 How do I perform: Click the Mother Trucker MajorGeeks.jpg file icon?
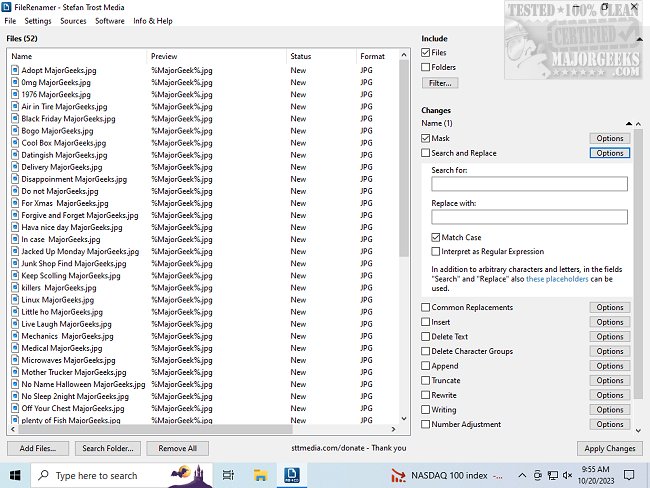tap(15, 372)
